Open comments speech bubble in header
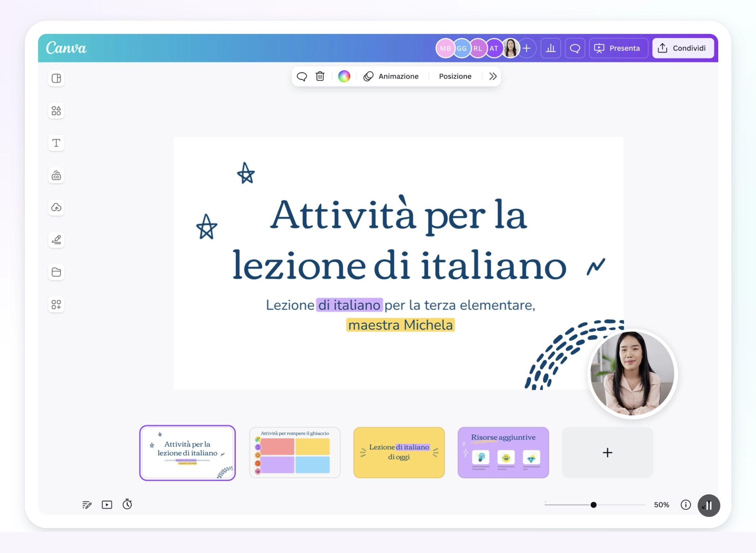The height and width of the screenshot is (553, 756). [x=575, y=48]
